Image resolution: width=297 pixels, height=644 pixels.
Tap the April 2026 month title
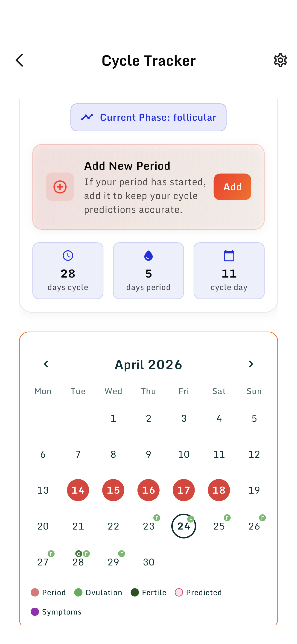click(148, 364)
